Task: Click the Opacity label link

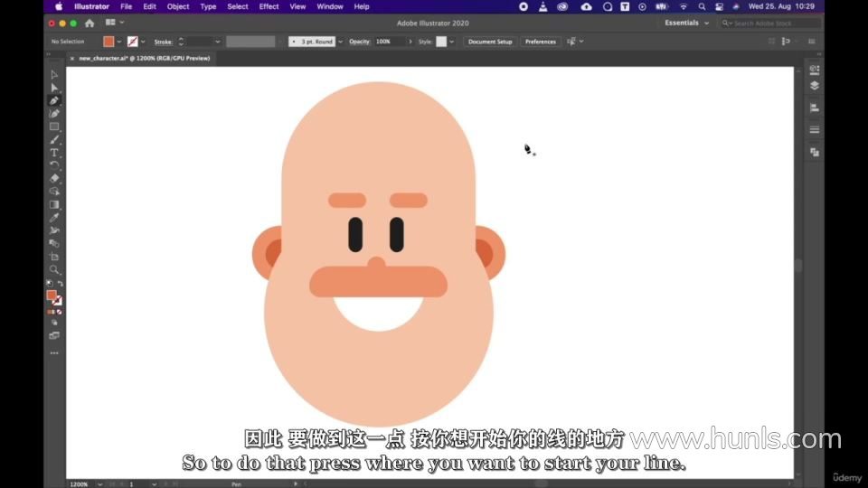Action: (x=359, y=42)
